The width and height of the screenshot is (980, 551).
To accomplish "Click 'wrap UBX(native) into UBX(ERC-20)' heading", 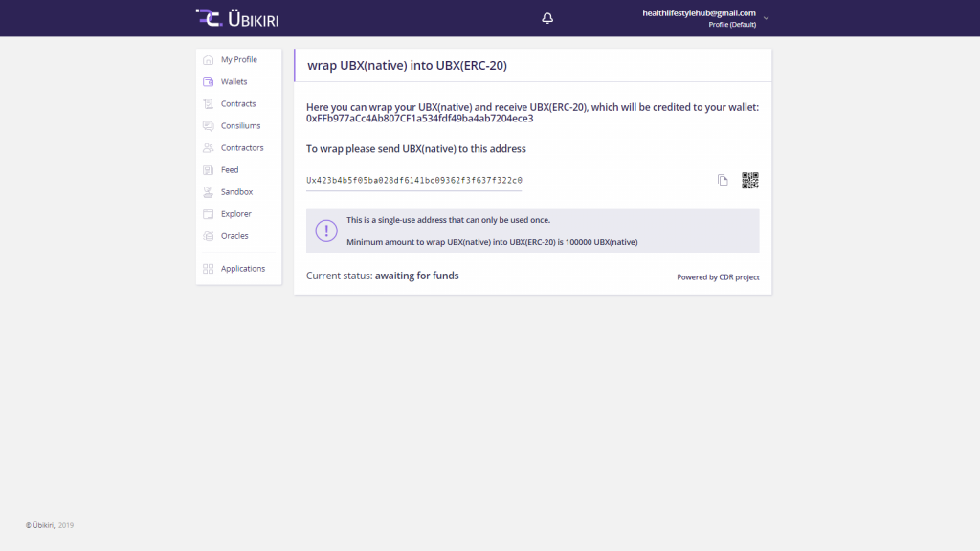I will pyautogui.click(x=407, y=66).
